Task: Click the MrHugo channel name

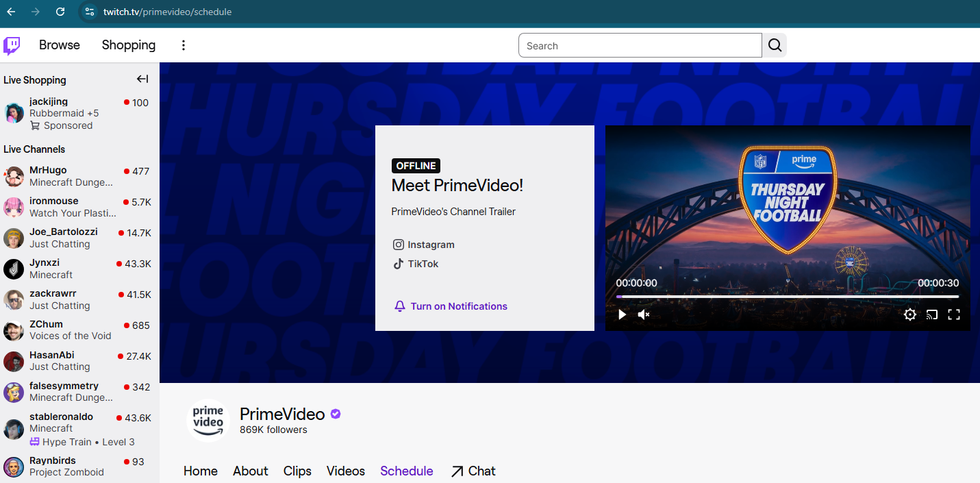Action: 48,170
